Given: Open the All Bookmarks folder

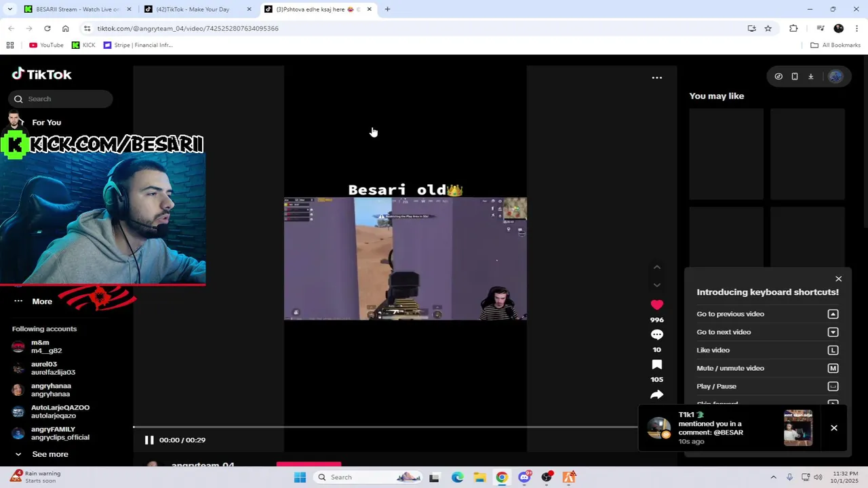Looking at the screenshot, I should tap(835, 45).
